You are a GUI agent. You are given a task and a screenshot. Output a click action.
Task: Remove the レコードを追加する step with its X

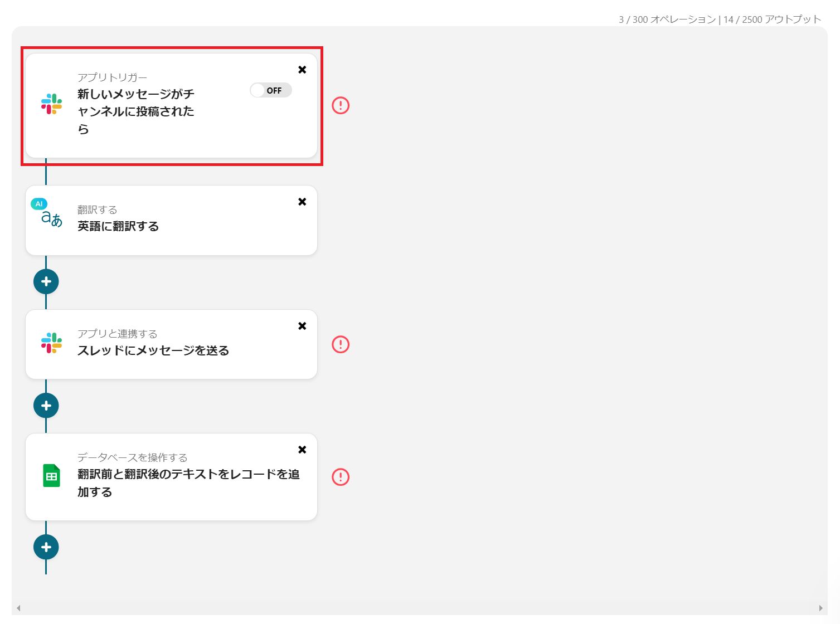click(x=302, y=450)
